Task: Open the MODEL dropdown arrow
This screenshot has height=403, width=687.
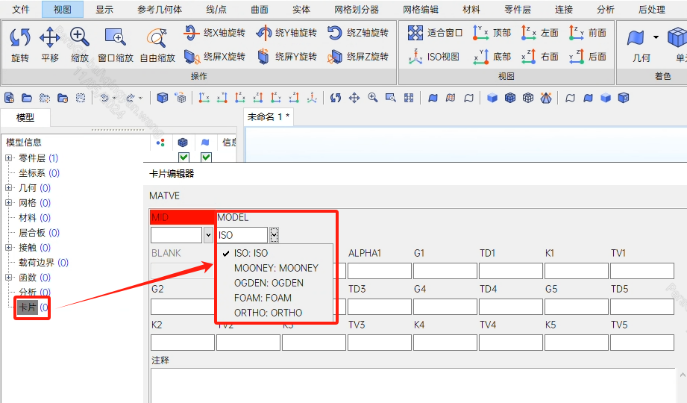Action: pyautogui.click(x=274, y=235)
